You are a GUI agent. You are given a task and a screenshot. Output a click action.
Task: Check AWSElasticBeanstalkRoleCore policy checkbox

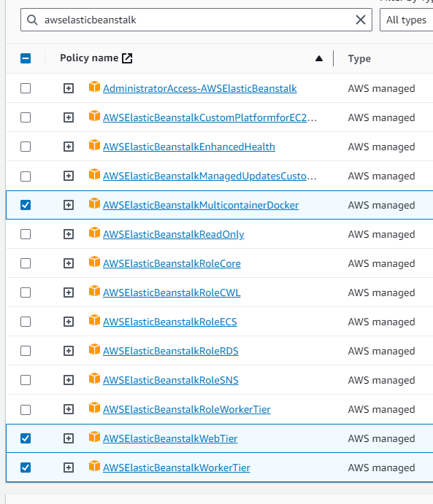[26, 263]
